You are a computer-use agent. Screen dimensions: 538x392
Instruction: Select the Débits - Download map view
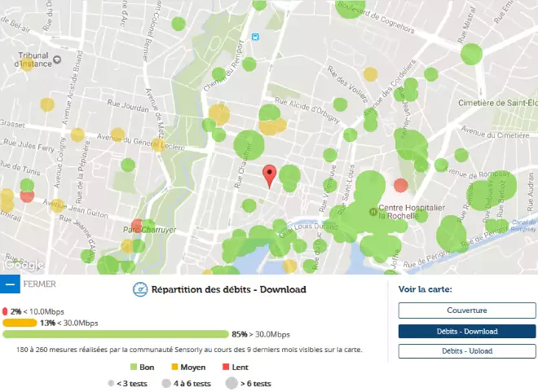pos(466,331)
